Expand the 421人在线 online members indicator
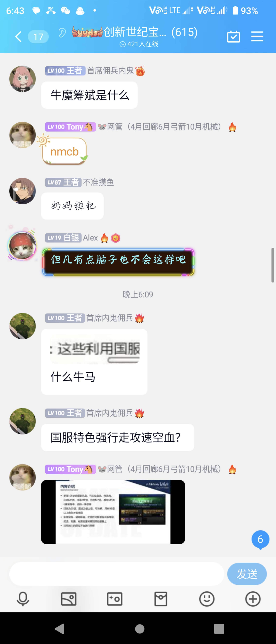The width and height of the screenshot is (276, 644). [x=139, y=44]
